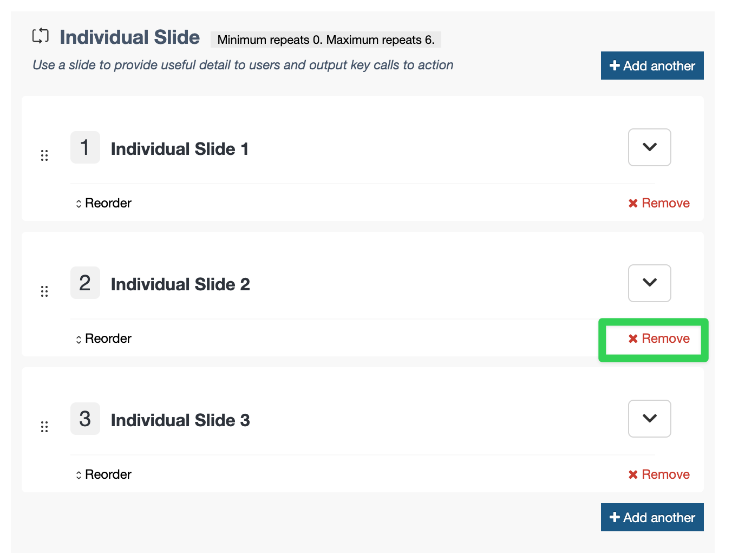Click the repeat icon beside Individual Slide heading
732x560 pixels.
[x=41, y=36]
